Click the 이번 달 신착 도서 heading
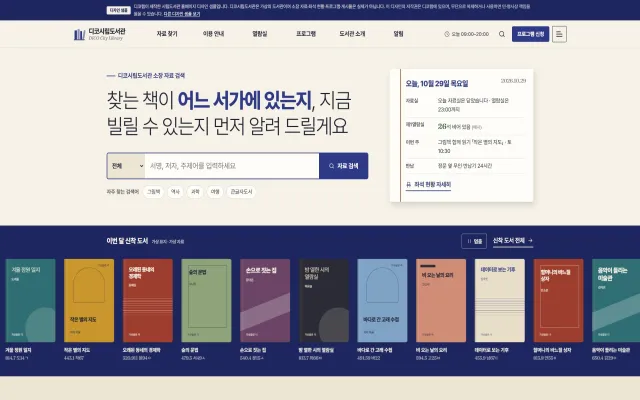 (127, 241)
